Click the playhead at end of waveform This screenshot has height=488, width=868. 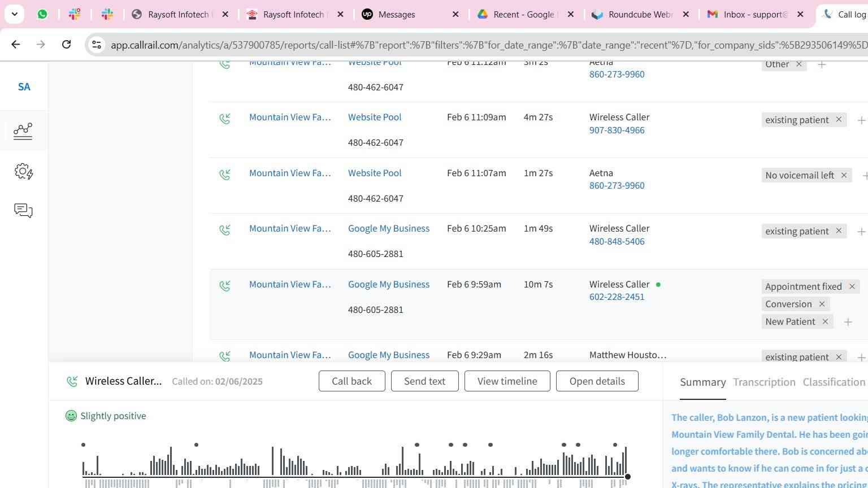point(627,477)
